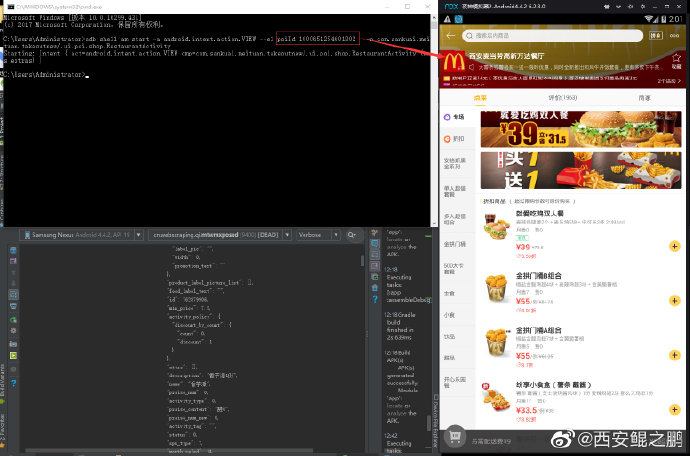The width and height of the screenshot is (690, 456).
Task: Open Logcat settings gear icon
Action: coord(13,331)
